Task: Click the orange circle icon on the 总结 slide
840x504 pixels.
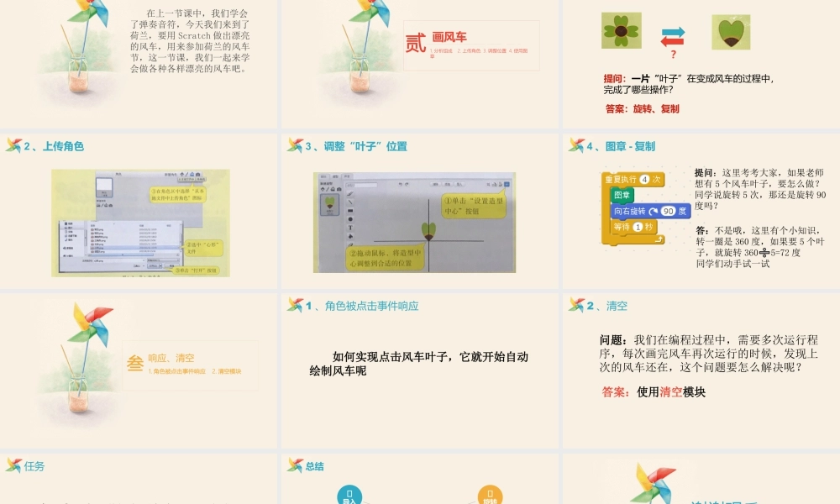Action: 491,494
